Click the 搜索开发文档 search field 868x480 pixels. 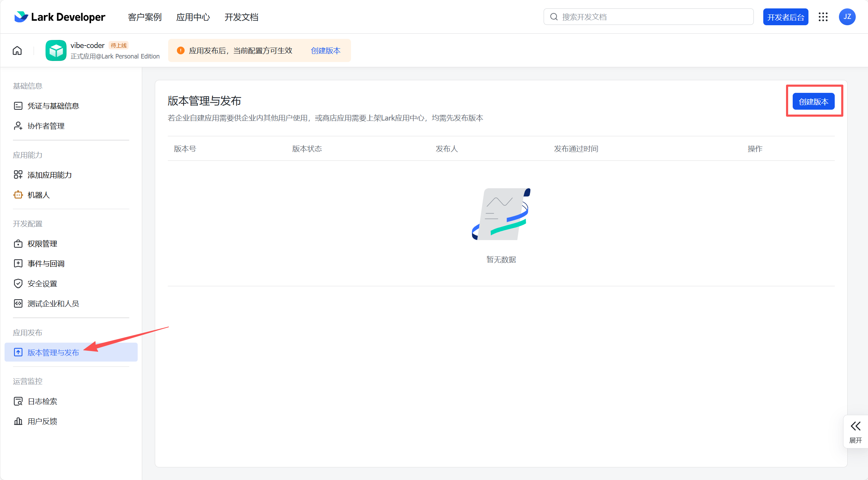(648, 16)
